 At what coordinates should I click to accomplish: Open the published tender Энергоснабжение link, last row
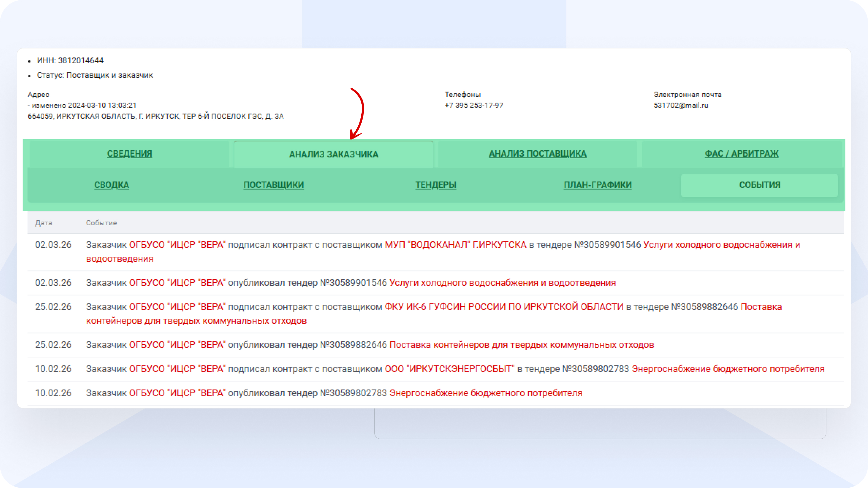486,393
